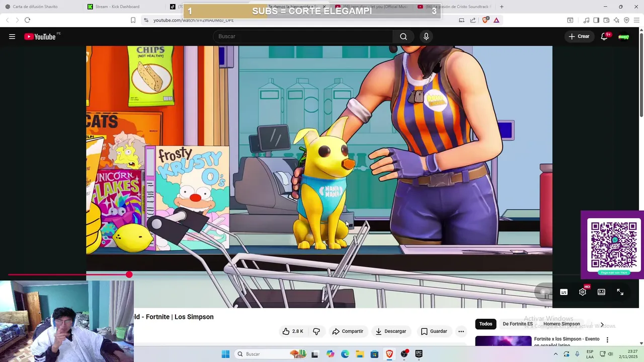Open the YouTube hamburger guide menu

coord(12,36)
